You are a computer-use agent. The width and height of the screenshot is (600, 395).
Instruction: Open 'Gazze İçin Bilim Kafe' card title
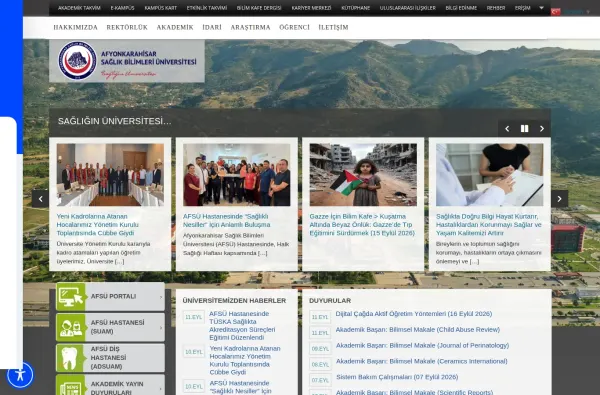tap(362, 225)
